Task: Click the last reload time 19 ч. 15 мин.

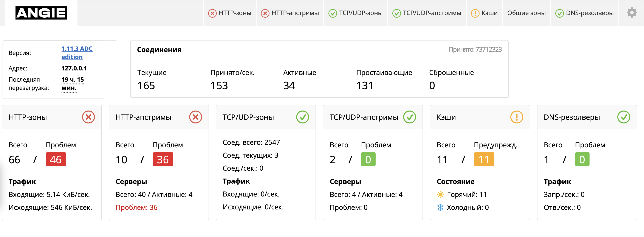Action: (73, 84)
